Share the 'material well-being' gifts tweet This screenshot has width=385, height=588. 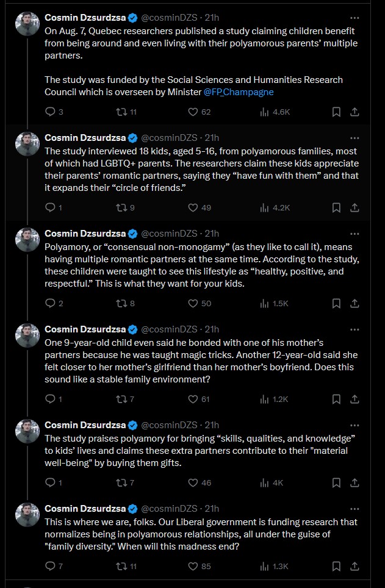click(x=354, y=482)
